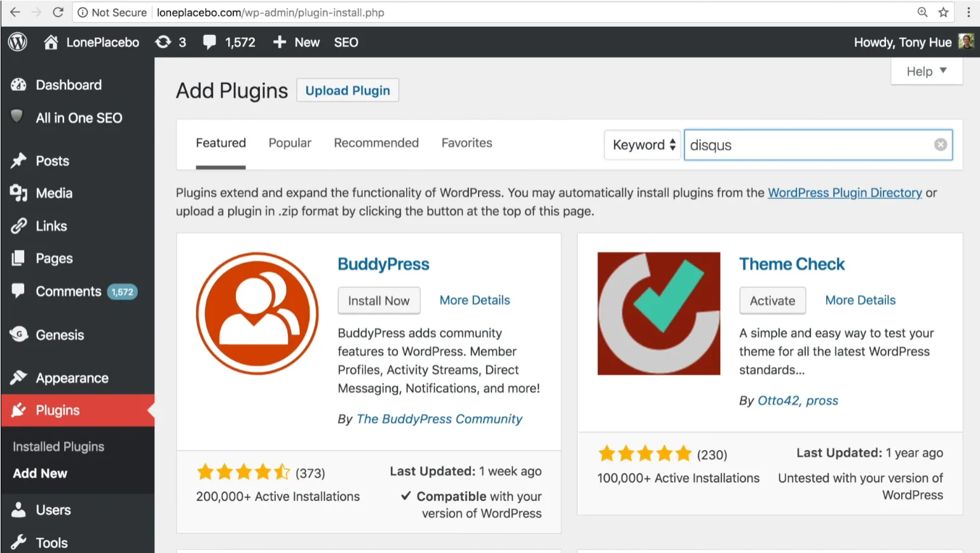Open the Keyword search type dropdown
Image resolution: width=980 pixels, height=553 pixels.
(643, 145)
